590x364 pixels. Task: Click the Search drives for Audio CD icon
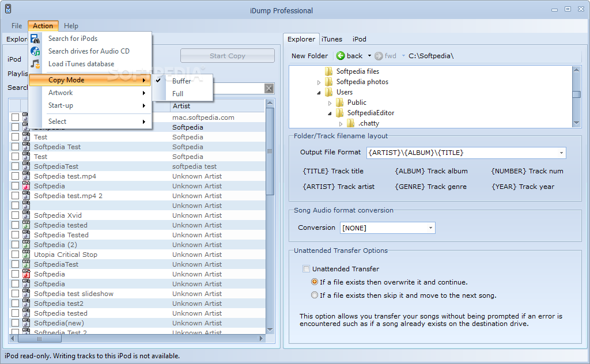[35, 51]
